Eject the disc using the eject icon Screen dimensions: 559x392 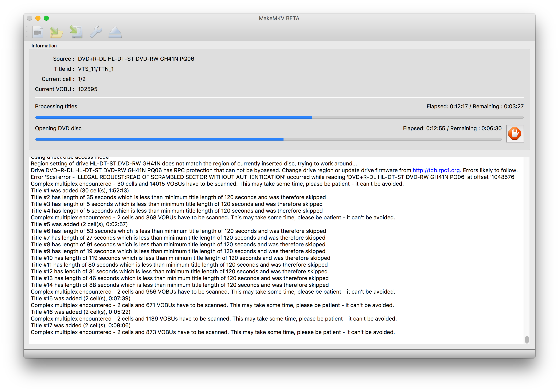point(115,32)
